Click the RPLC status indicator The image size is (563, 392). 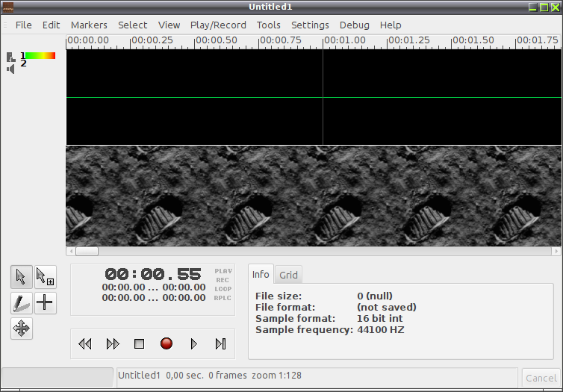point(223,298)
